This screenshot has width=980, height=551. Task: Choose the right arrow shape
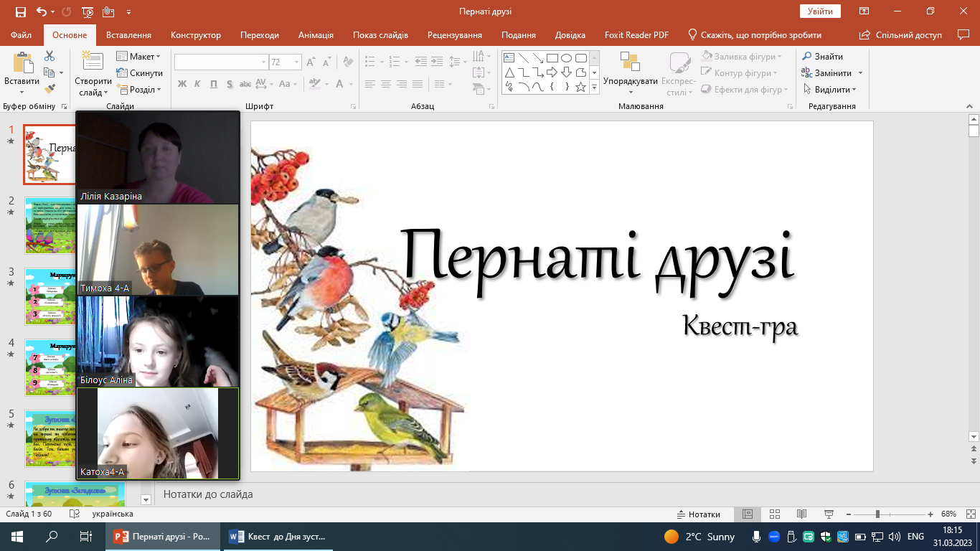pos(552,72)
